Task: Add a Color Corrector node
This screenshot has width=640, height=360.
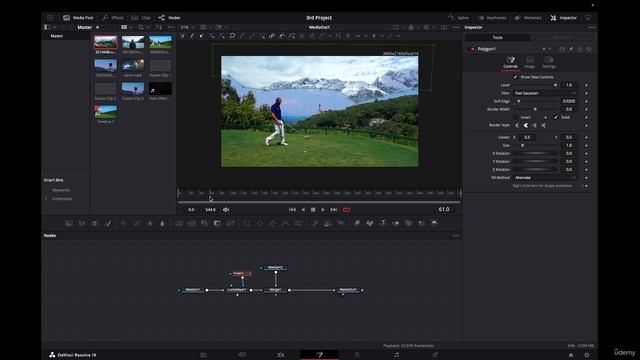Action: click(x=123, y=223)
